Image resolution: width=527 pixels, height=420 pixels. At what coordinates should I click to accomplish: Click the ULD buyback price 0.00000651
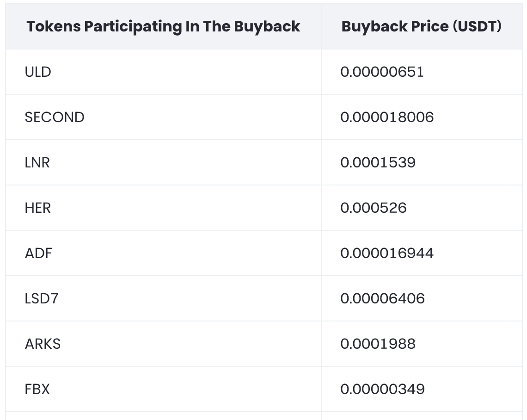pyautogui.click(x=382, y=72)
